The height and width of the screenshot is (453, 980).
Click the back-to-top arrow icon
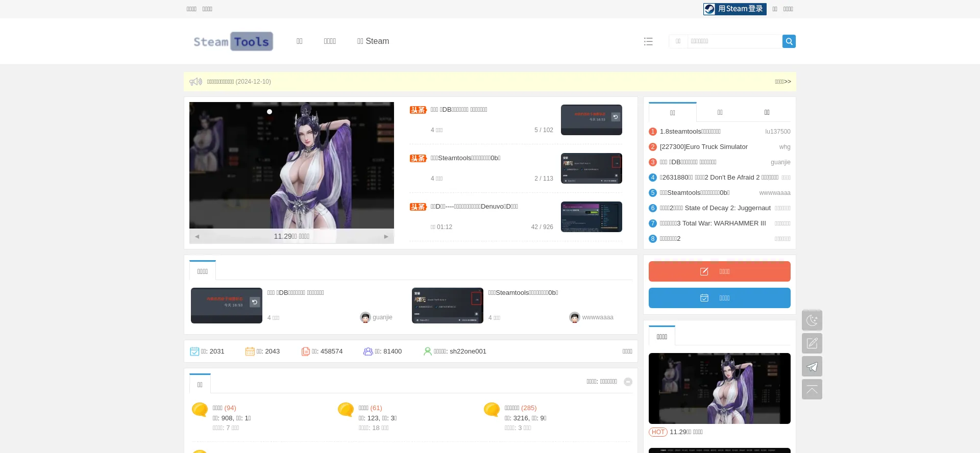pyautogui.click(x=812, y=389)
